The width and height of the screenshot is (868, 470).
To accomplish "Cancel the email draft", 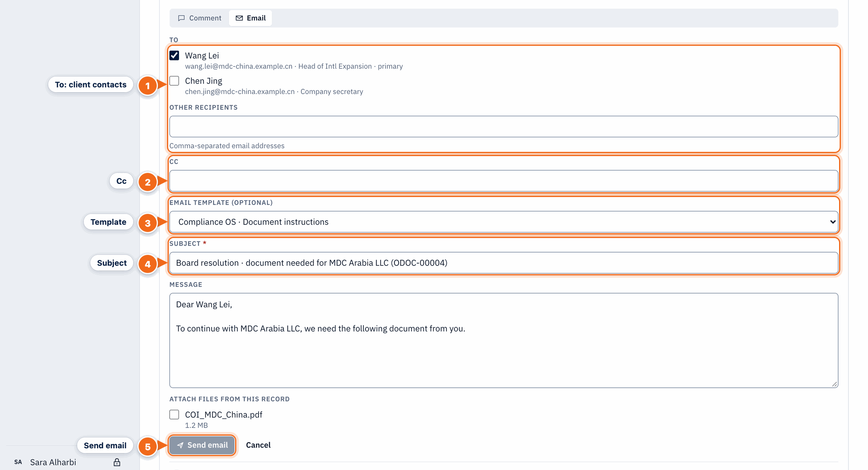I will [258, 445].
